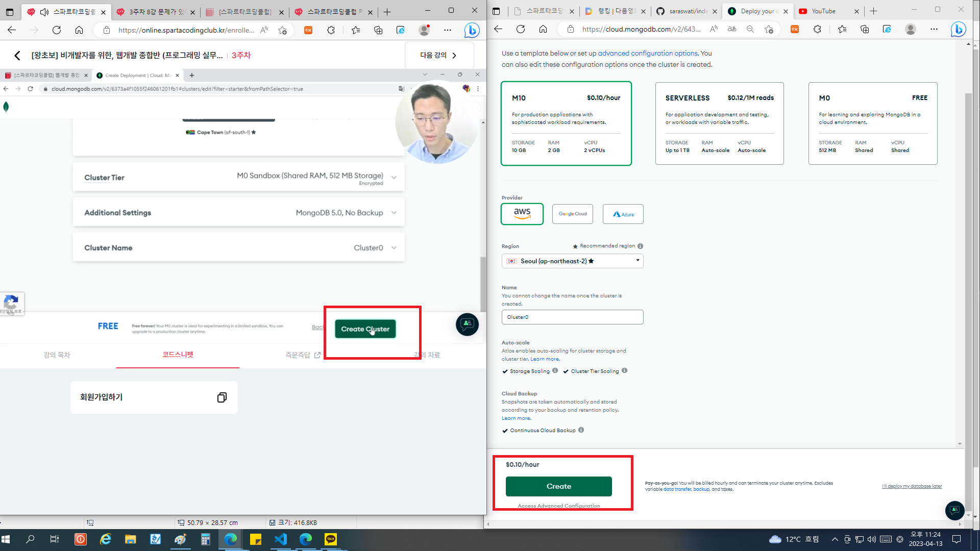Show hidden icons in the system tray
Screen dimensions: 980x551
(x=835, y=539)
